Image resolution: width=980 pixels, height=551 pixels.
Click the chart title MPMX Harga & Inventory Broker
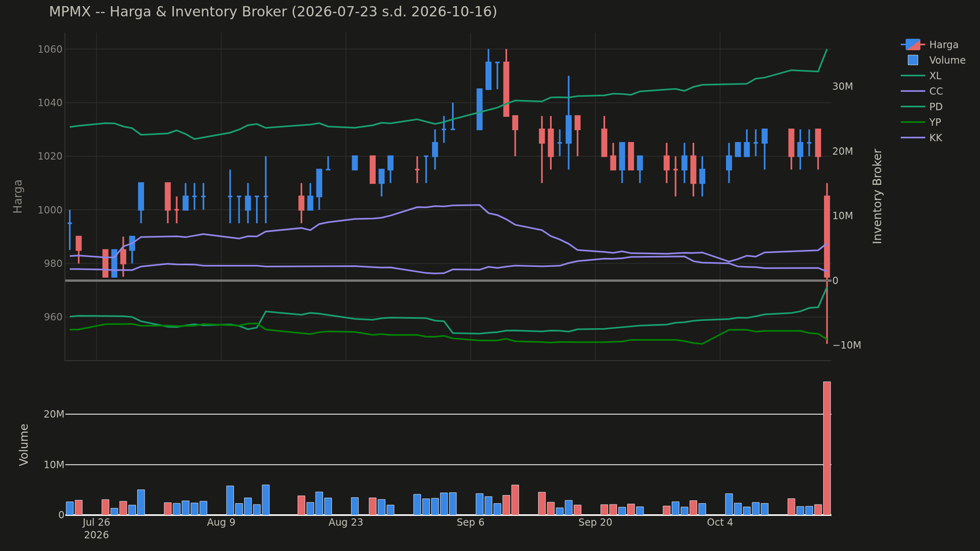[x=273, y=12]
